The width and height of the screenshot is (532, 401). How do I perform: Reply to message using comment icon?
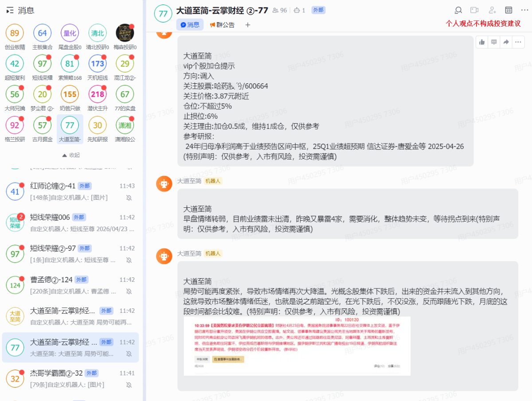point(494,42)
